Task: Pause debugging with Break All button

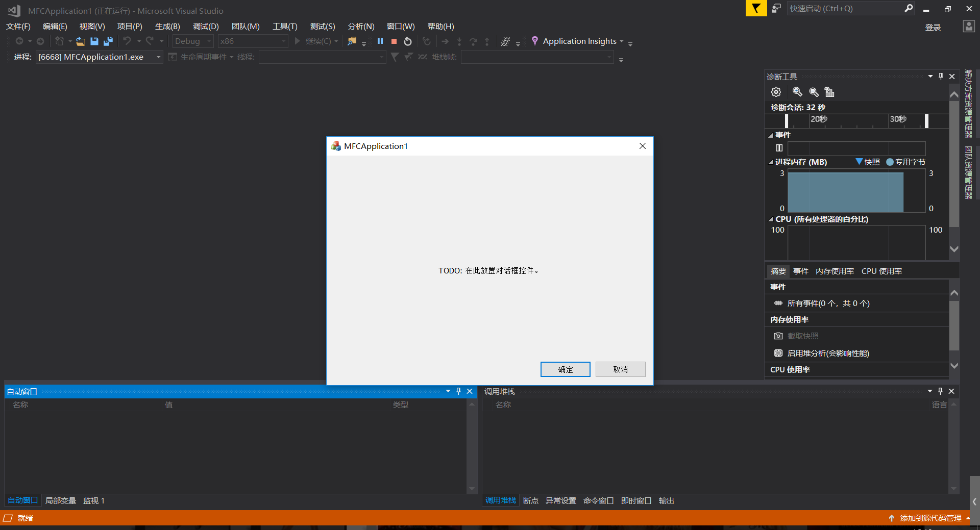Action: pos(380,41)
